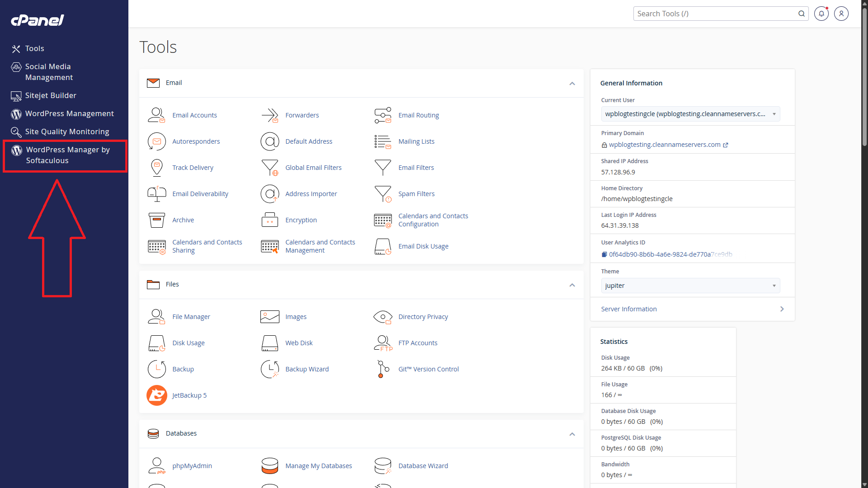Open the Email Accounts icon
This screenshot has width=868, height=488.
(156, 115)
